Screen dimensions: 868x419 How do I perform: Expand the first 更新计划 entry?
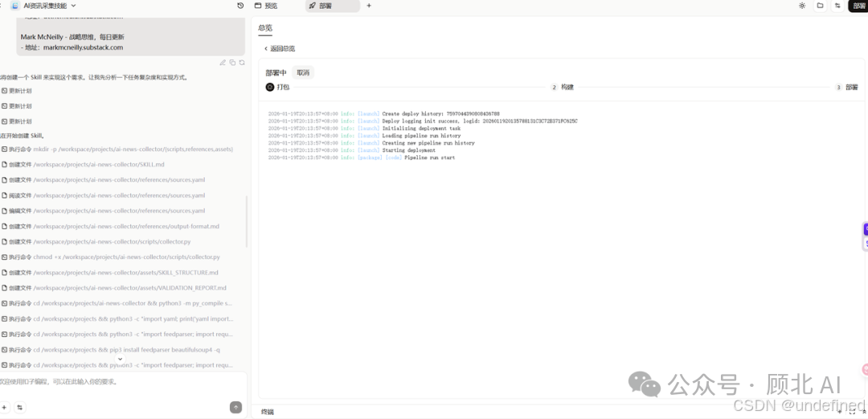tap(17, 91)
